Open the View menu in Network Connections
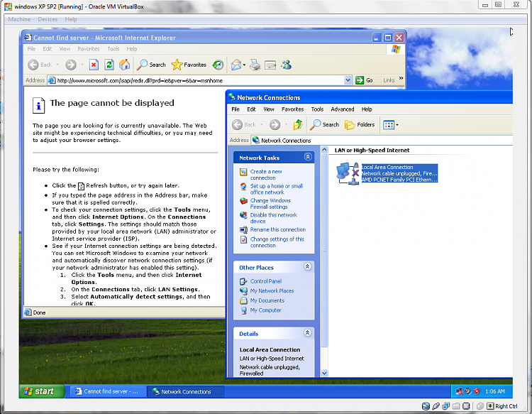 tap(268, 109)
